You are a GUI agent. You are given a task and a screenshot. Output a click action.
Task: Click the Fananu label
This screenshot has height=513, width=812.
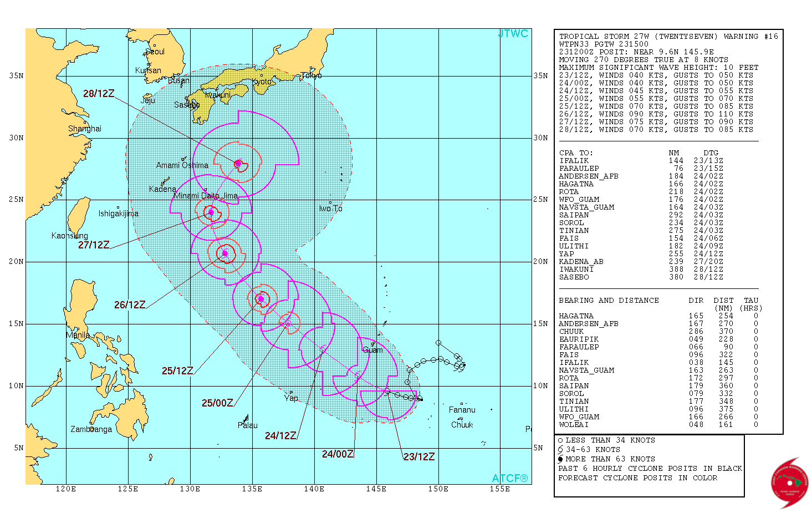pos(462,410)
